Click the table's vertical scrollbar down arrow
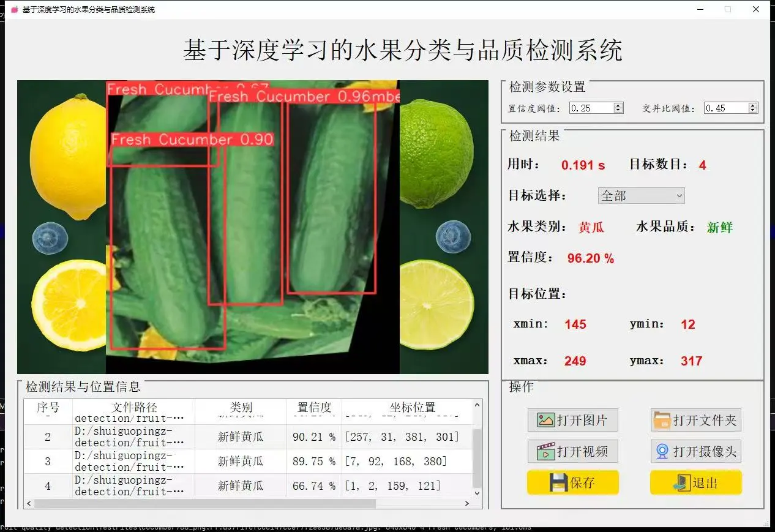This screenshot has height=532, width=775. (x=476, y=493)
